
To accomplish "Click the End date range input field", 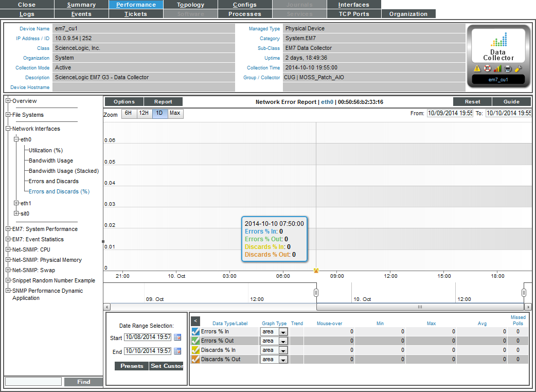I will click(148, 351).
